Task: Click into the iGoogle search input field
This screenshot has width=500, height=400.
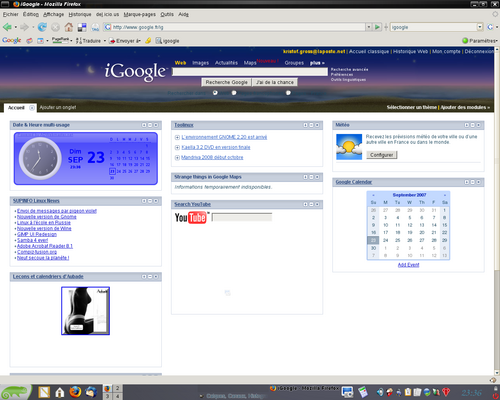Action: point(250,72)
